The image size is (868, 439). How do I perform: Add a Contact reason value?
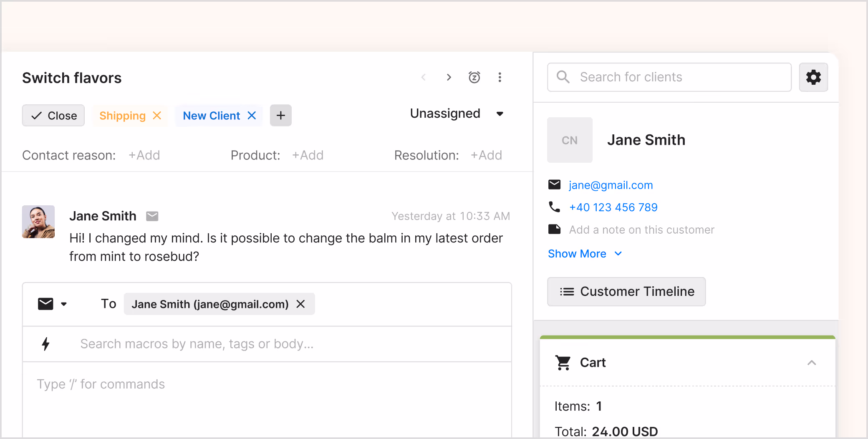click(x=144, y=155)
